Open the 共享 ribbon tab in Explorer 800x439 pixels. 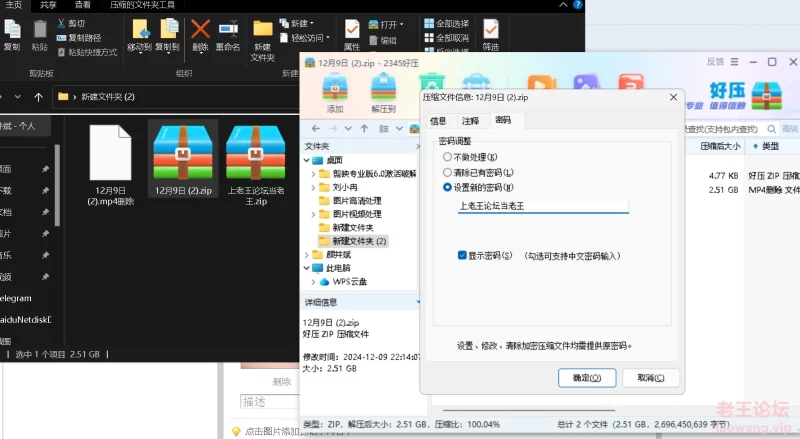click(48, 5)
